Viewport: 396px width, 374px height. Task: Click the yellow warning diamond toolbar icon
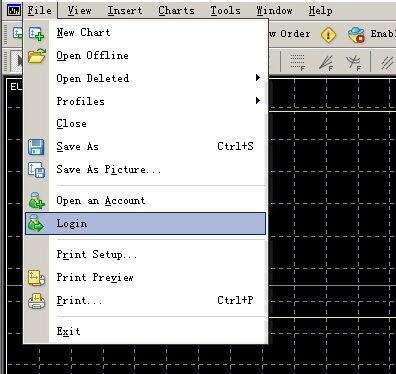point(328,35)
